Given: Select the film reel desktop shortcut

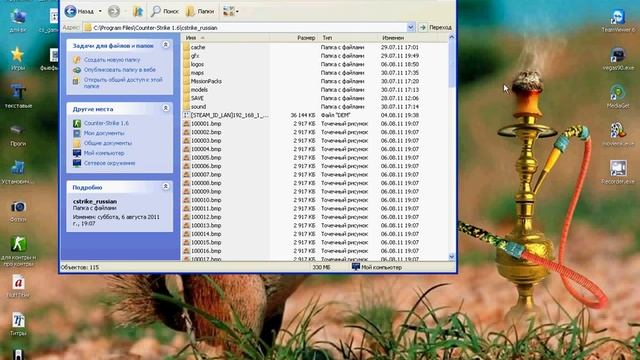Looking at the screenshot, I should (618, 134).
